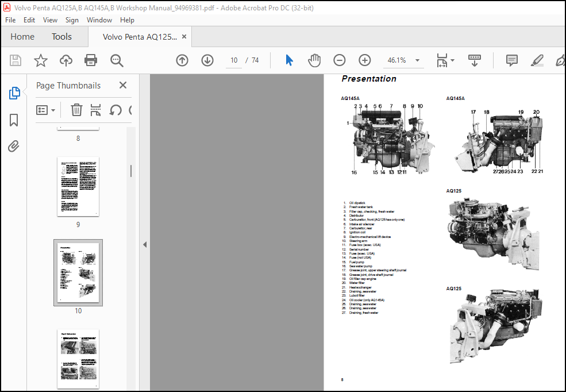Select page 9 thumbnail

(78, 187)
